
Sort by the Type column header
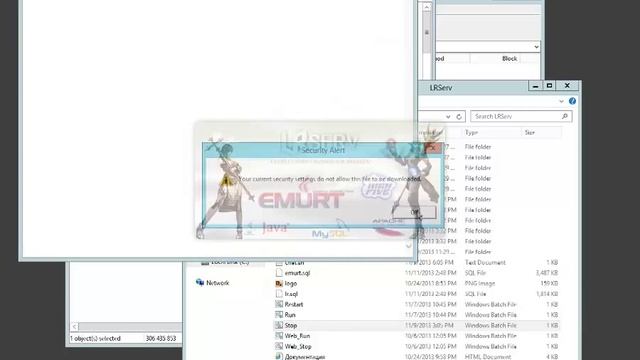point(471,133)
